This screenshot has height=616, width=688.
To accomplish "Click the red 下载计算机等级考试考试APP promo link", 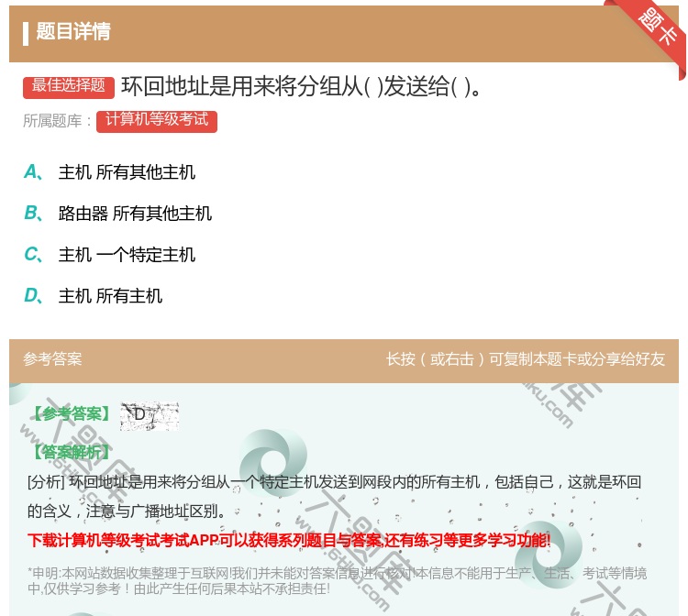I will (x=289, y=540).
